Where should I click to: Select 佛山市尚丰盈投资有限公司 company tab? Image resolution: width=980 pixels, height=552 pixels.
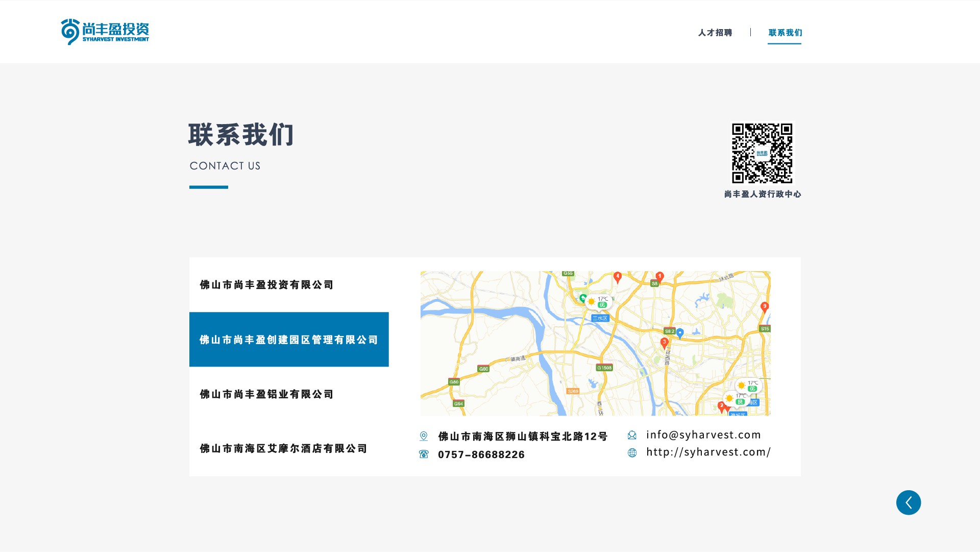266,285
